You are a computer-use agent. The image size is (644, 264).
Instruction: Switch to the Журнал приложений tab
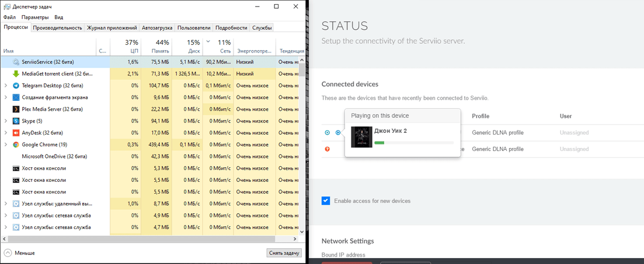coord(112,28)
